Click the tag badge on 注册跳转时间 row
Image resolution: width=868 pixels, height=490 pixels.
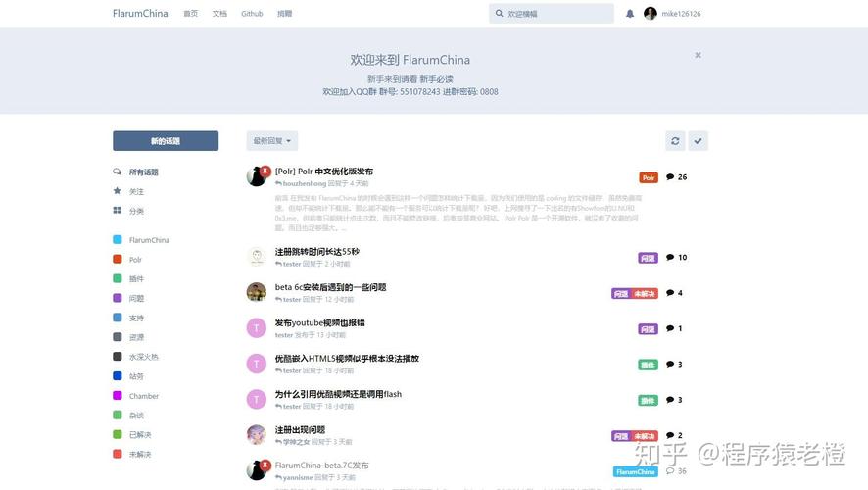pyautogui.click(x=648, y=258)
